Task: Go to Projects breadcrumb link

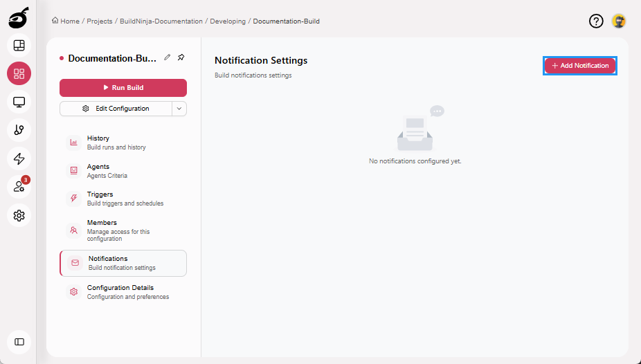Action: pyautogui.click(x=100, y=21)
